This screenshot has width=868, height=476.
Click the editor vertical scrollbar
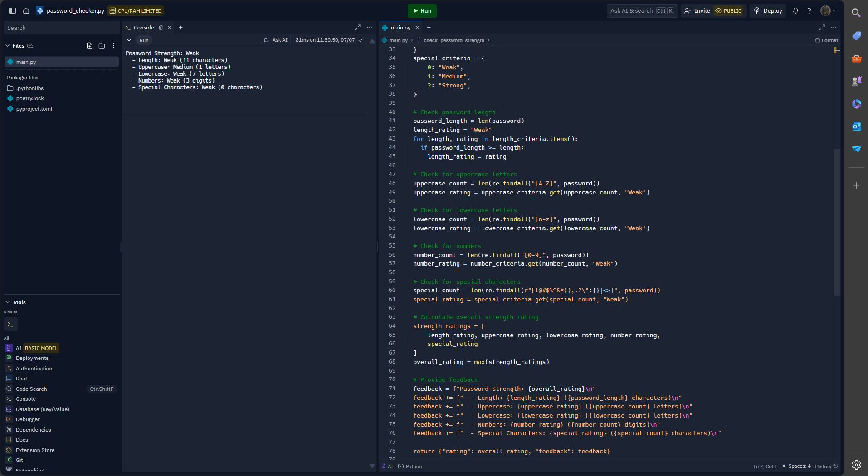(x=837, y=222)
